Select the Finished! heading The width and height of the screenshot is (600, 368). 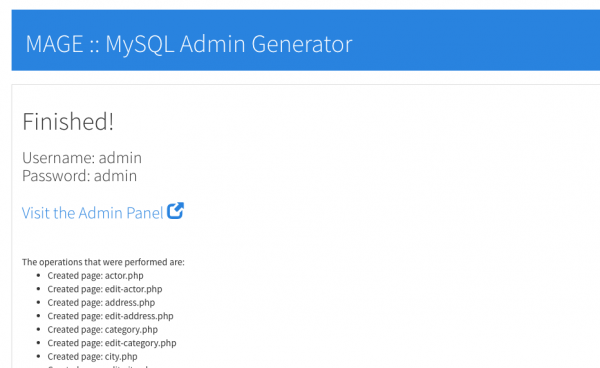[x=68, y=122]
